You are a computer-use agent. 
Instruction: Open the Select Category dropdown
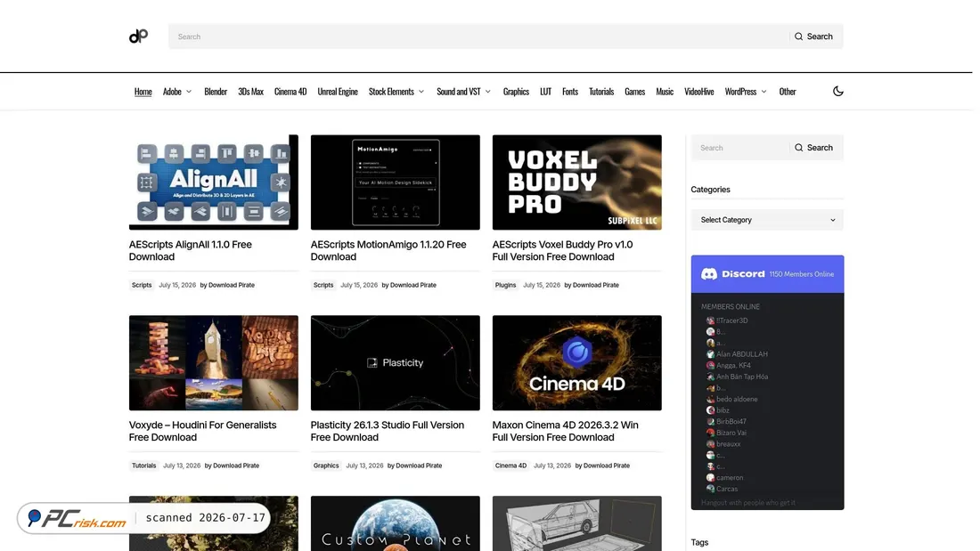pyautogui.click(x=767, y=220)
